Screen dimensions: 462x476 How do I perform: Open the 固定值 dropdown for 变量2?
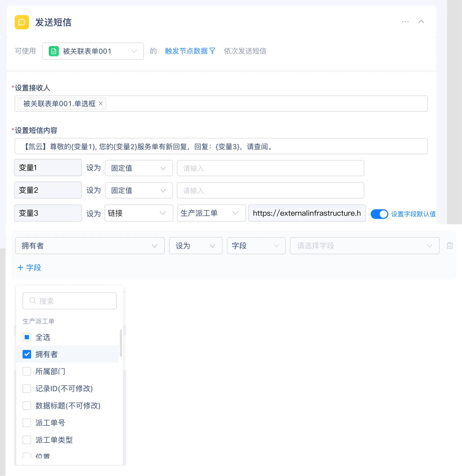pos(139,190)
